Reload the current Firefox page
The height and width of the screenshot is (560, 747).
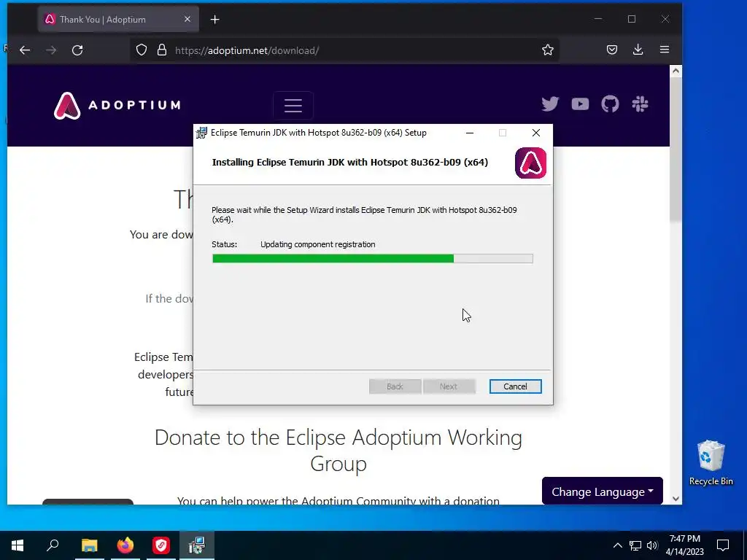pos(77,50)
